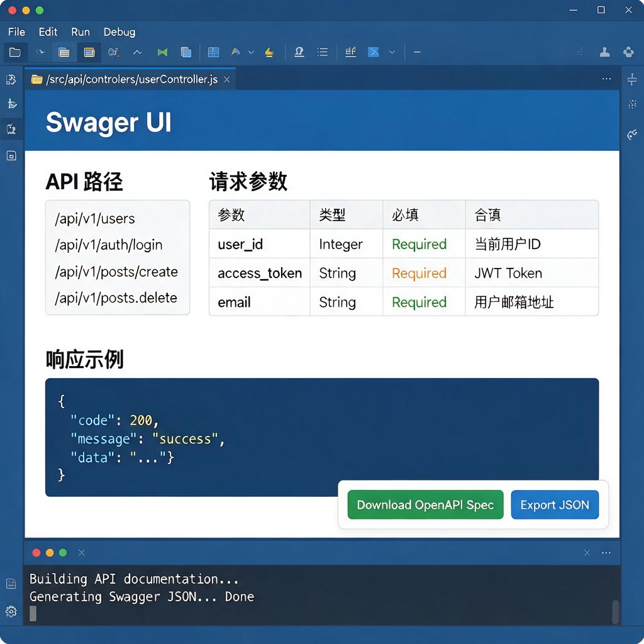Close terminal panel via X at far end
Image resolution: width=644 pixels, height=644 pixels.
pos(587,553)
